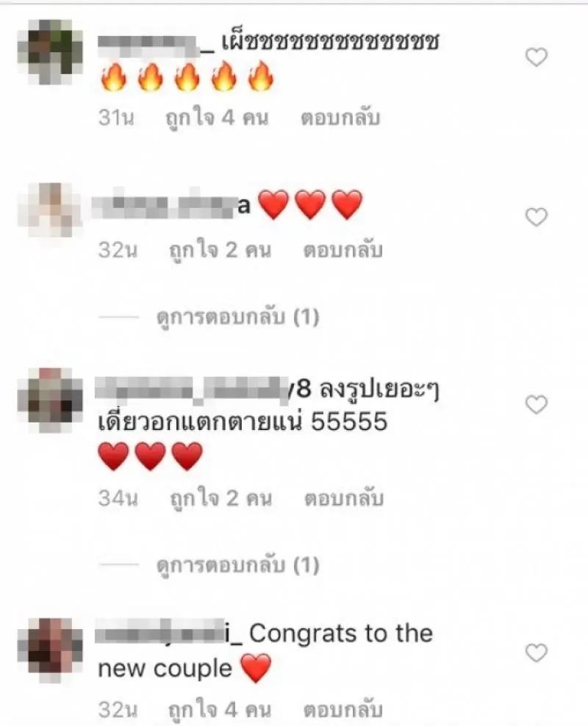Open first commenter's profile picture
This screenshot has height=726, width=588.
coord(50,52)
